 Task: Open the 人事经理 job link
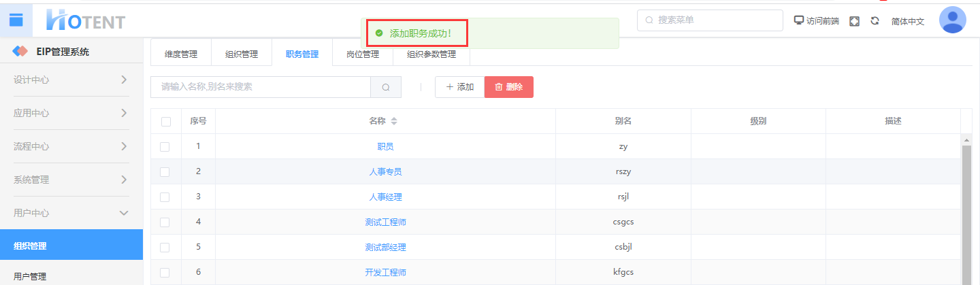tap(385, 197)
